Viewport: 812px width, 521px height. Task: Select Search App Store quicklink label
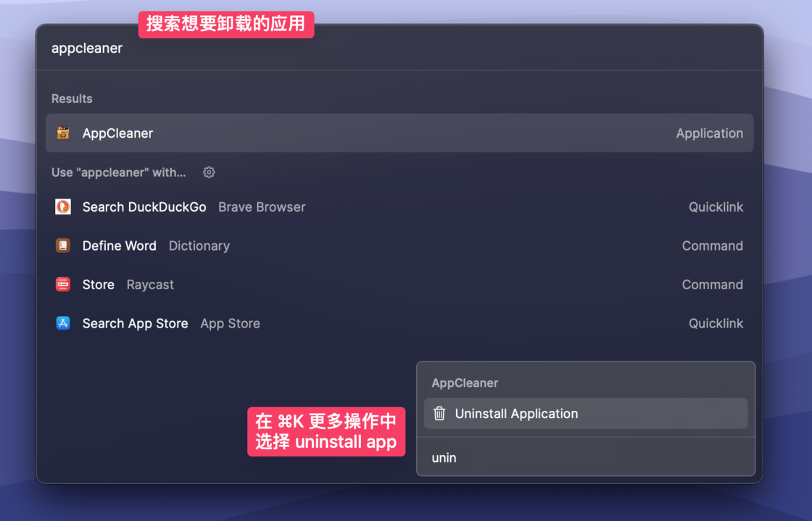pyautogui.click(x=135, y=323)
